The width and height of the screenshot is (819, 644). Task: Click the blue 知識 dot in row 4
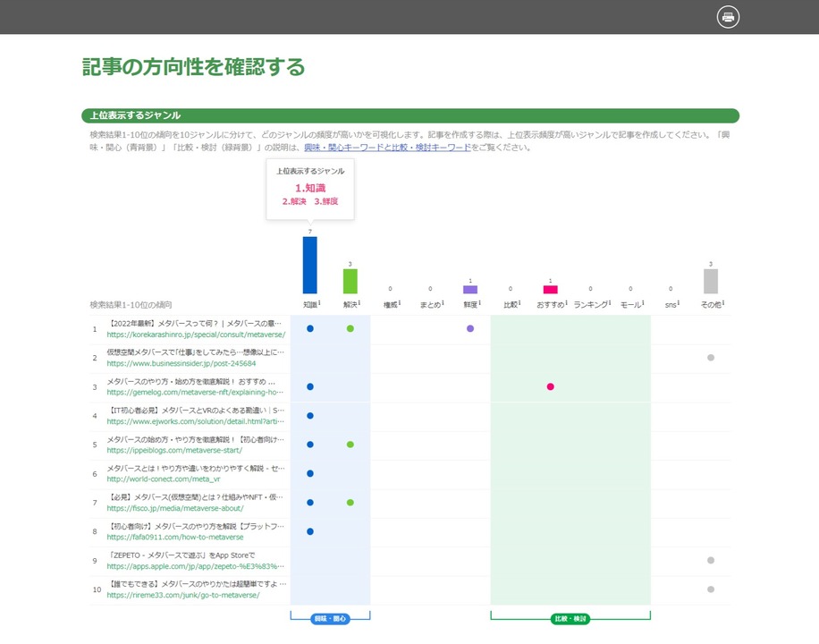pos(310,416)
